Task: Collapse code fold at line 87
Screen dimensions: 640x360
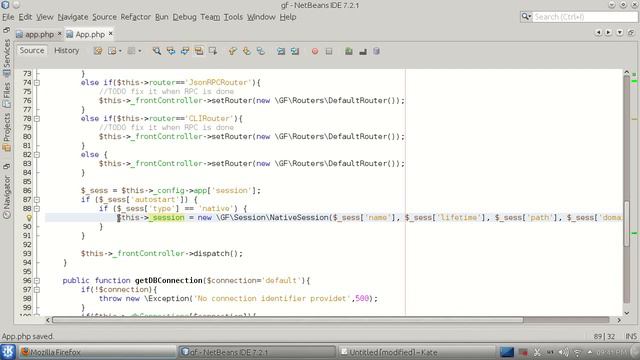Action: pyautogui.click(x=37, y=200)
